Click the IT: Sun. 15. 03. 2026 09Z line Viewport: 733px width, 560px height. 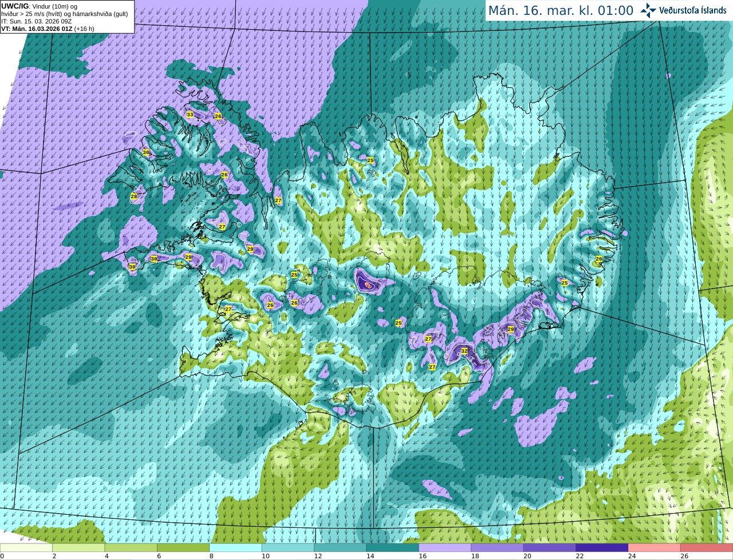point(36,21)
